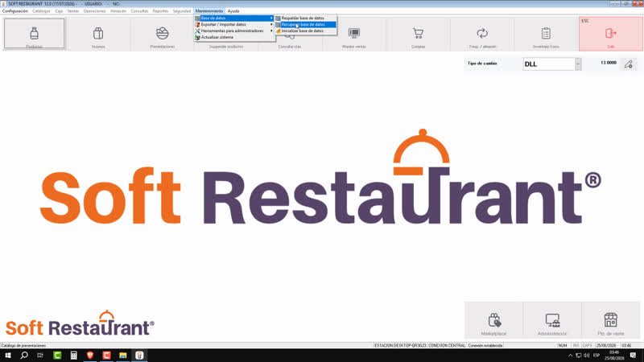Show hidden system tray icons
Image resolution: width=644 pixels, height=362 pixels.
pyautogui.click(x=570, y=356)
